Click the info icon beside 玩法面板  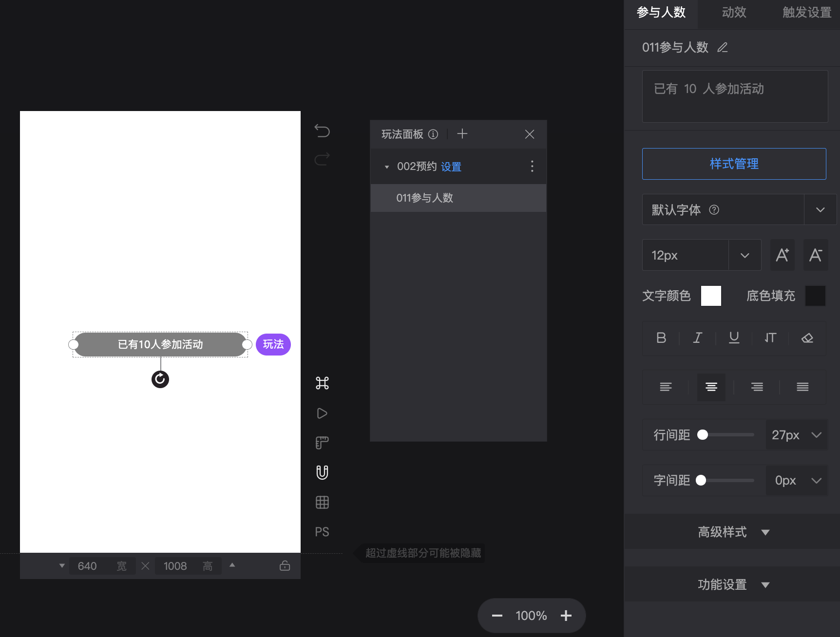coord(433,134)
